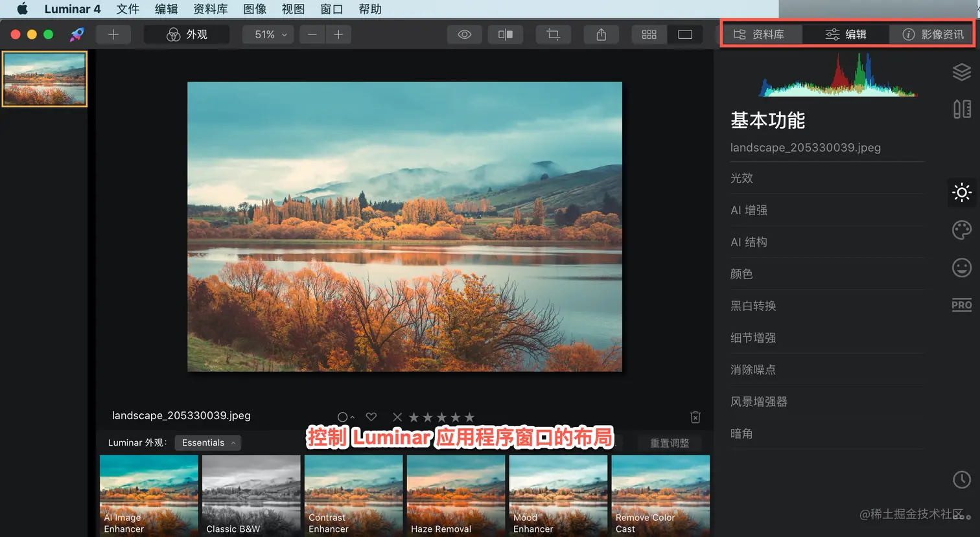Rate the photo one star
Image resolution: width=980 pixels, height=537 pixels.
pyautogui.click(x=414, y=417)
